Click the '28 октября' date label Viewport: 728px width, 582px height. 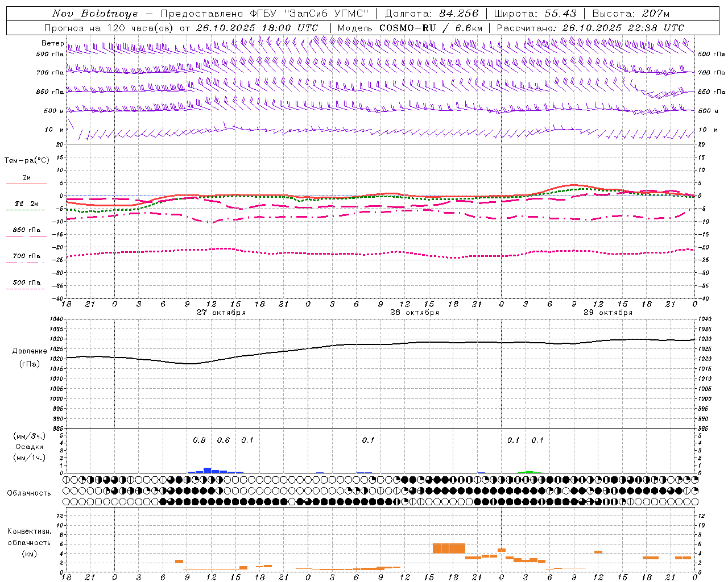415,313
